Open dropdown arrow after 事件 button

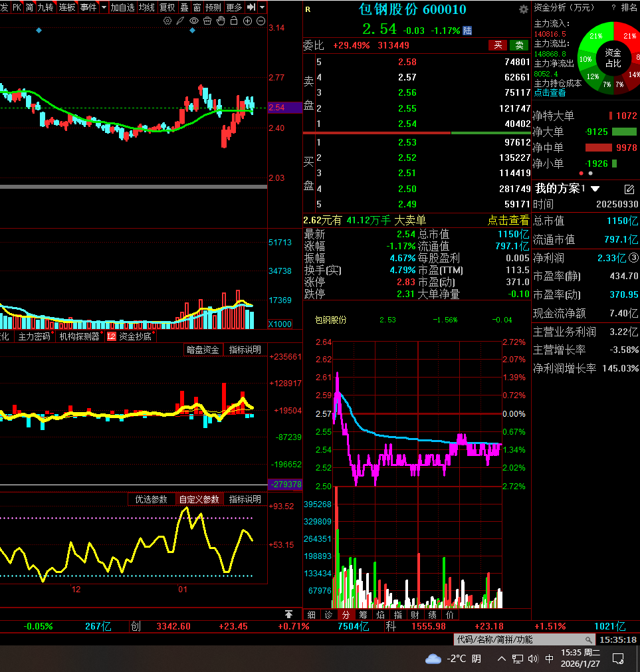104,7
